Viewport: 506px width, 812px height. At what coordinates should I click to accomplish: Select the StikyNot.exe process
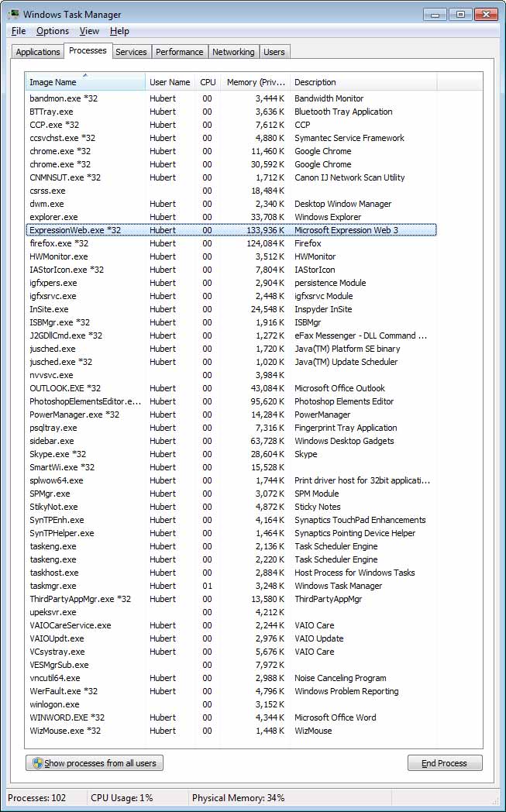(231, 507)
